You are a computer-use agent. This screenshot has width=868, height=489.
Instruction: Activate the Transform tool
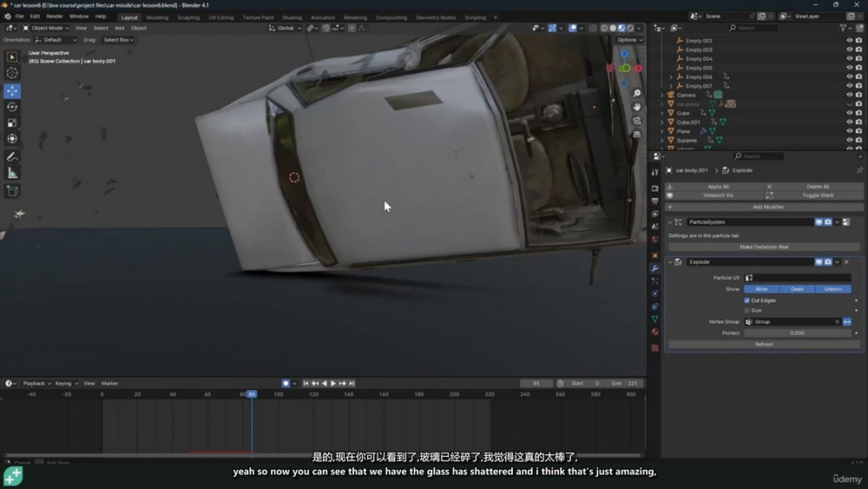tap(12, 139)
